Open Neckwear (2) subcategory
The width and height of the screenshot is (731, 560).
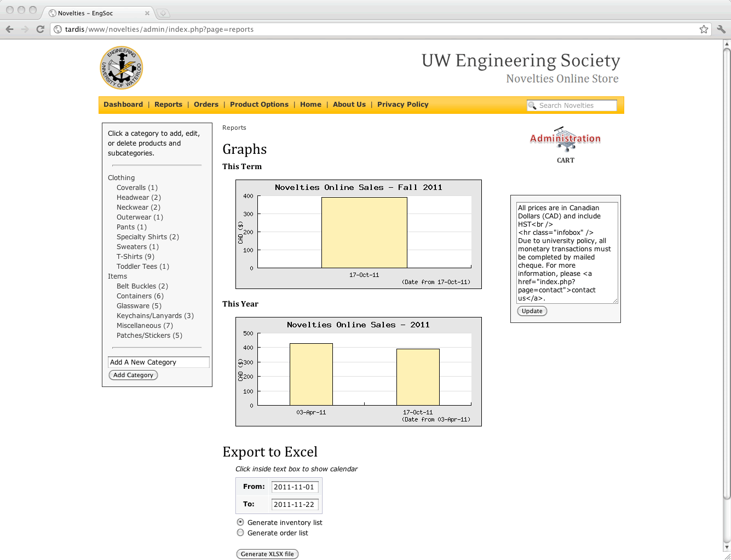[x=139, y=207]
